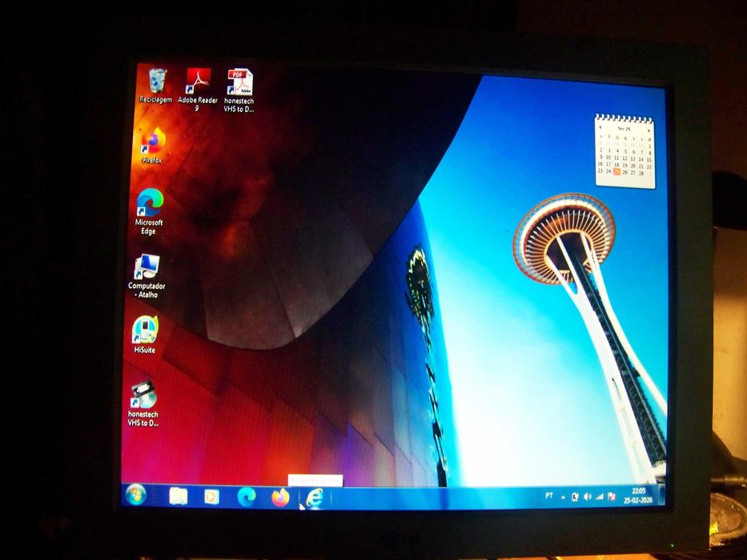The width and height of the screenshot is (747, 560).
Task: Launch Internet Explorer from the taskbar
Action: point(315,498)
